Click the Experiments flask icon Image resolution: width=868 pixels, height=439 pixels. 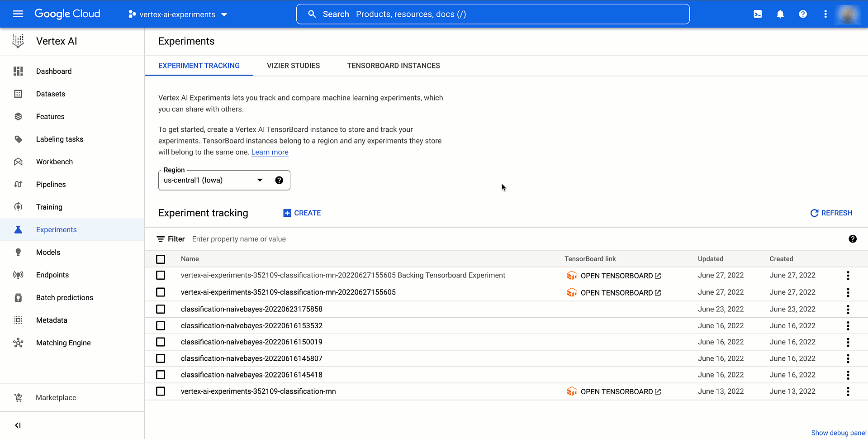pos(18,229)
